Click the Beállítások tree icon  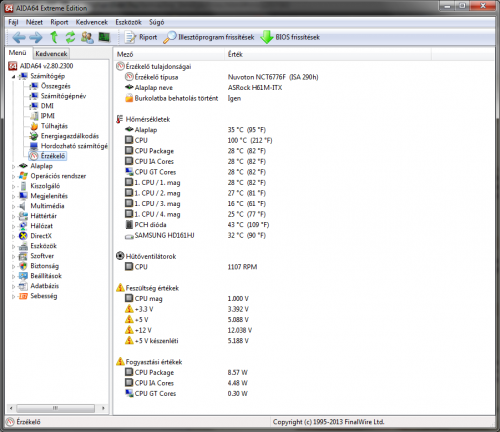pos(23,276)
